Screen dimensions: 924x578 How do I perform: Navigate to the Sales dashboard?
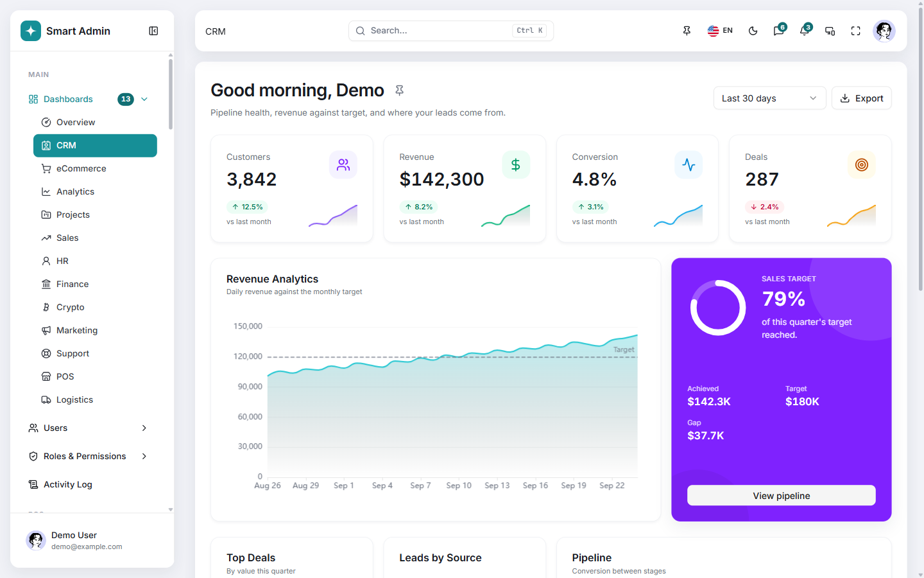[95, 238]
